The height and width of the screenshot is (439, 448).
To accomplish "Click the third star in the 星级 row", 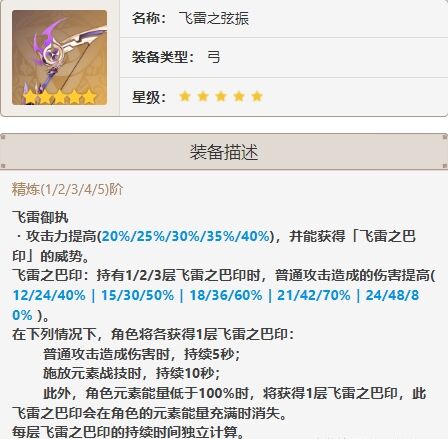I will [x=221, y=97].
